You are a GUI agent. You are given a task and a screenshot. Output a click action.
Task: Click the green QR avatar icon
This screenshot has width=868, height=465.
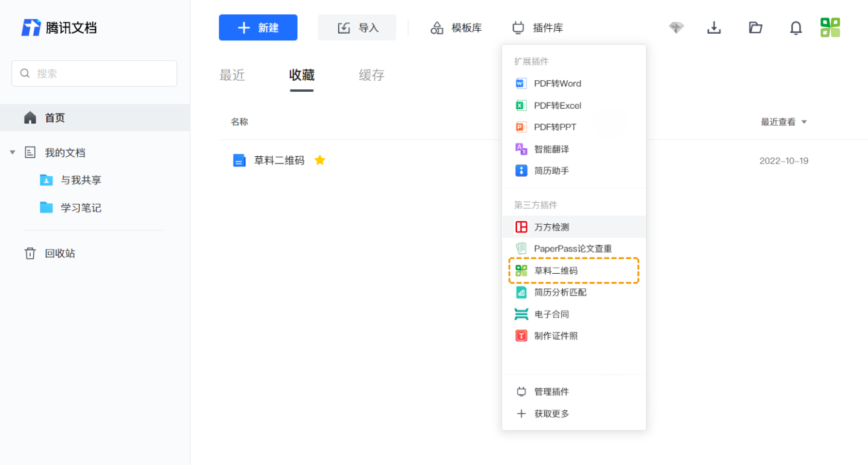tap(830, 27)
